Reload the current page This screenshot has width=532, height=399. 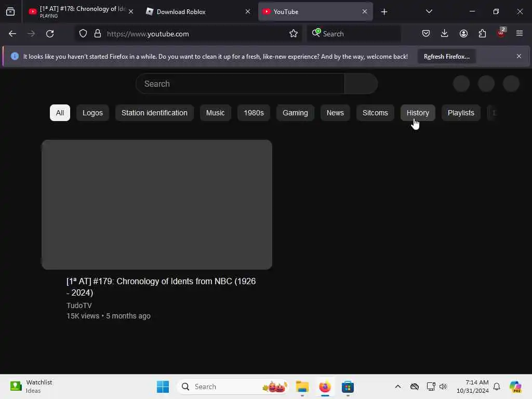tap(50, 34)
